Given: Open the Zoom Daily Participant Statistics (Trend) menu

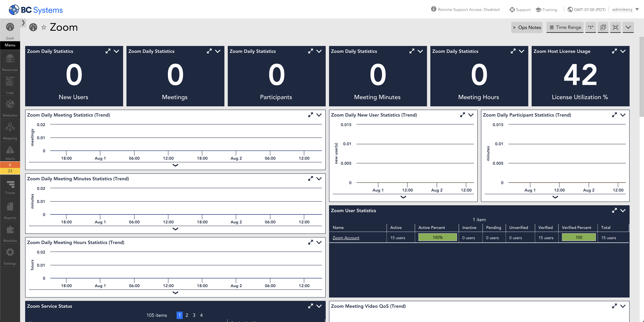Looking at the screenshot, I should coord(623,115).
